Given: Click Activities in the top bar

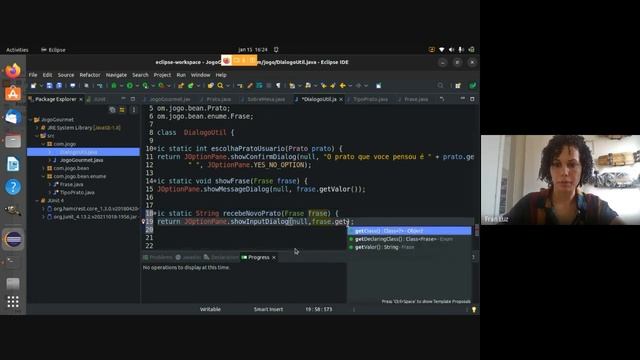Looking at the screenshot, I should pos(17,50).
